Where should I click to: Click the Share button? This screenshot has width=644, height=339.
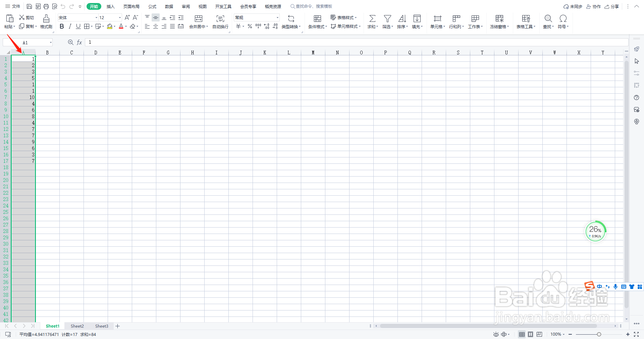pyautogui.click(x=612, y=6)
